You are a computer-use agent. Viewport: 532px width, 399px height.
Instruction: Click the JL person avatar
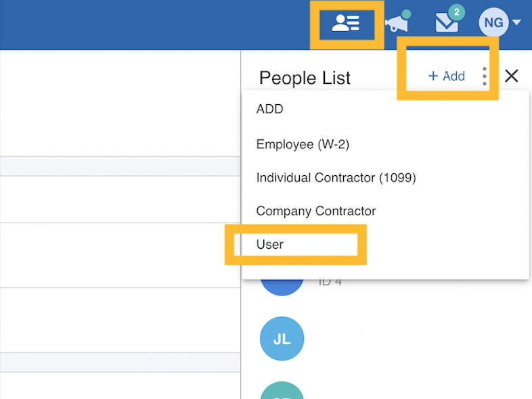[x=282, y=339]
